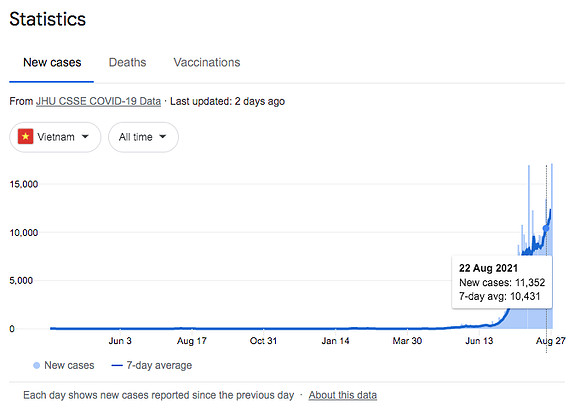Click the highlighted 22 Aug data point
580x414 pixels.
tap(546, 229)
